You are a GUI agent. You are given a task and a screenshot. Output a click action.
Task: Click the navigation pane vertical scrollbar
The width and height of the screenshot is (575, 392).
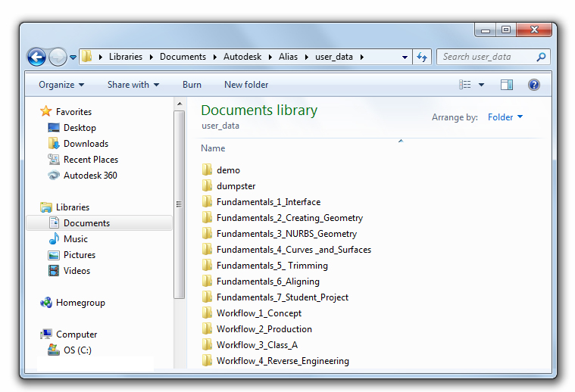tap(180, 204)
